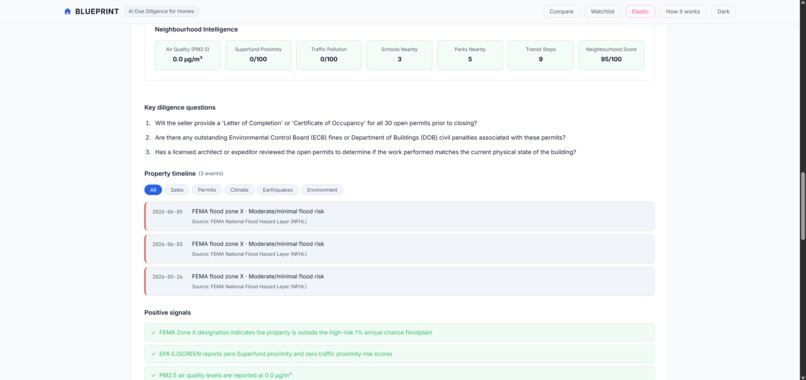Filter timeline by Environment
The height and width of the screenshot is (380, 806).
pyautogui.click(x=322, y=190)
